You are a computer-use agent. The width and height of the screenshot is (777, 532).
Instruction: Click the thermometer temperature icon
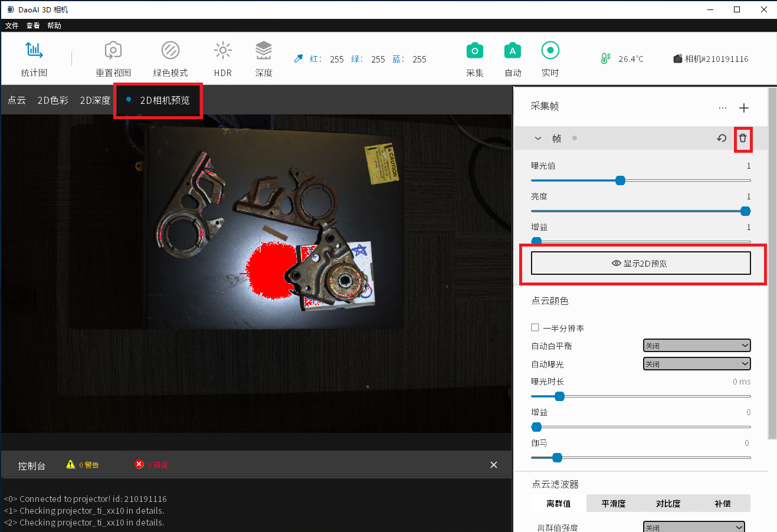coord(605,58)
